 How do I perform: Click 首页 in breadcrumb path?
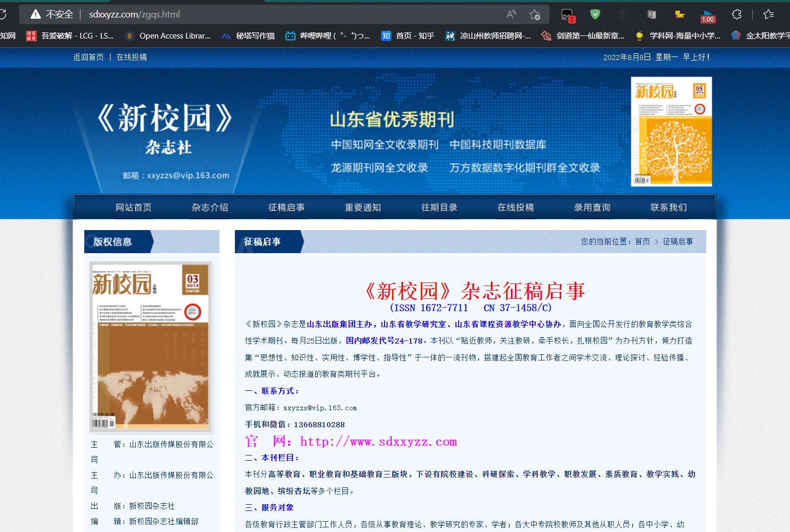pos(642,241)
